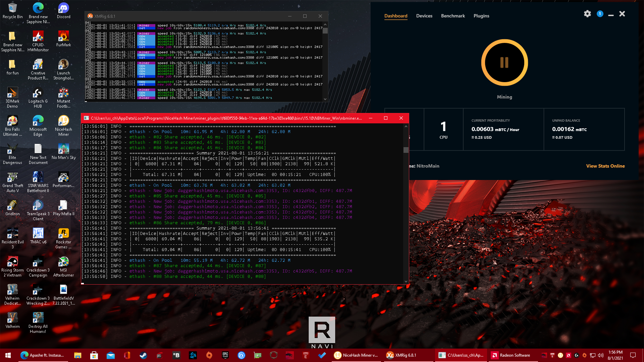The width and height of the screenshot is (644, 362).
Task: Select the STAR WARS Battlefront II icon
Action: point(38,182)
